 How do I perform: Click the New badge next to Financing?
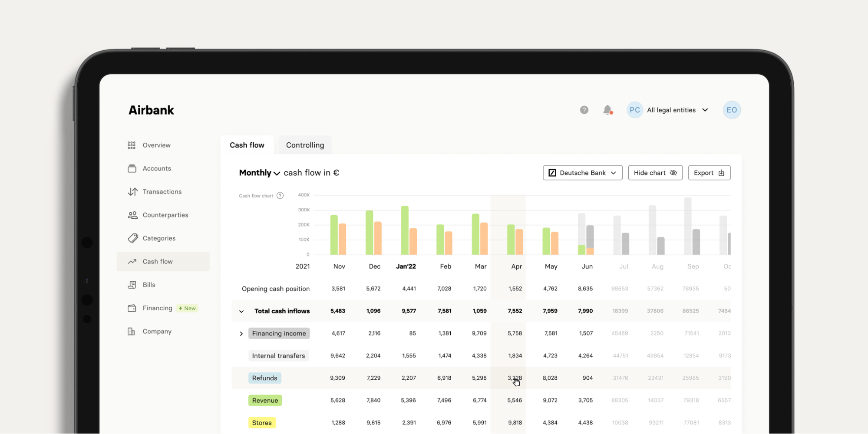click(187, 309)
